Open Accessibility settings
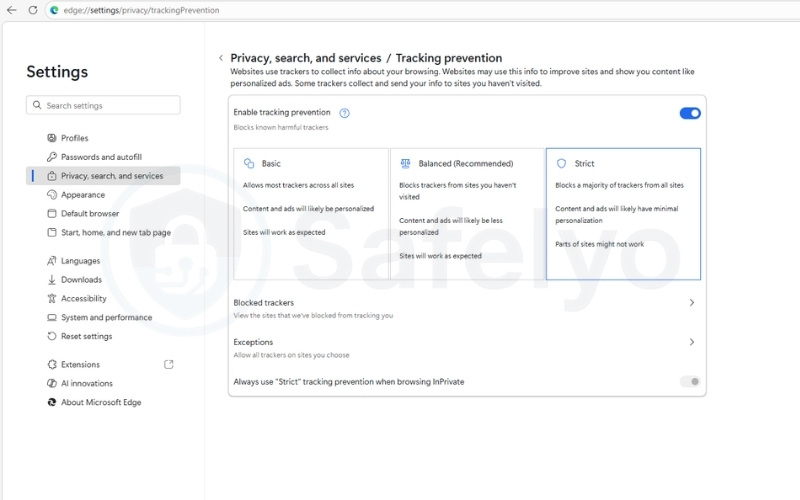The height and width of the screenshot is (500, 800). pos(103,298)
